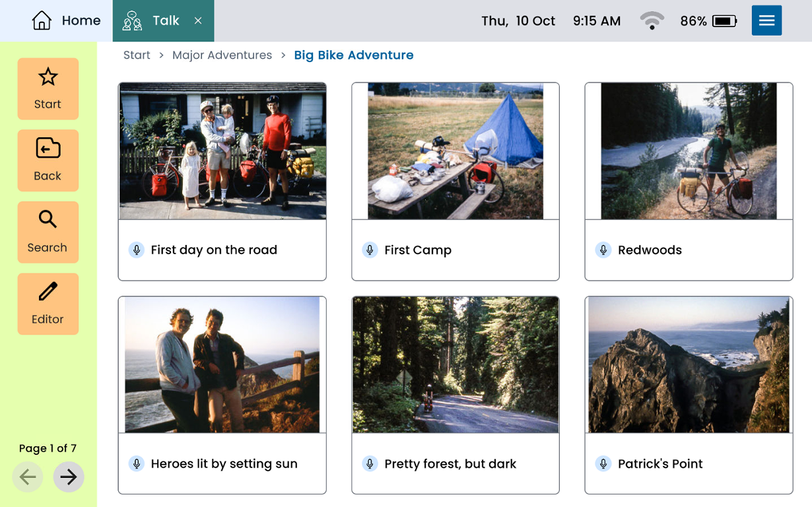The width and height of the screenshot is (812, 507).
Task: Click the previous page arrow
Action: coord(28,477)
